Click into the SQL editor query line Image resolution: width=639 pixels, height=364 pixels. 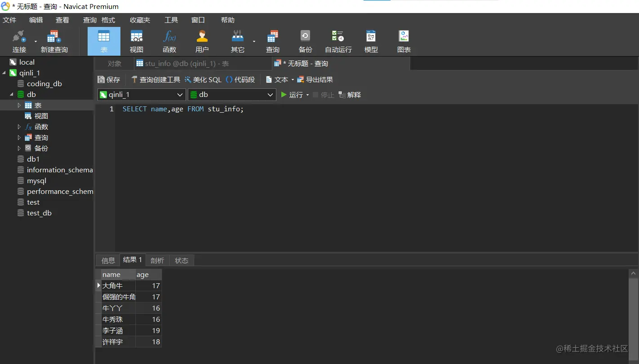(x=183, y=109)
